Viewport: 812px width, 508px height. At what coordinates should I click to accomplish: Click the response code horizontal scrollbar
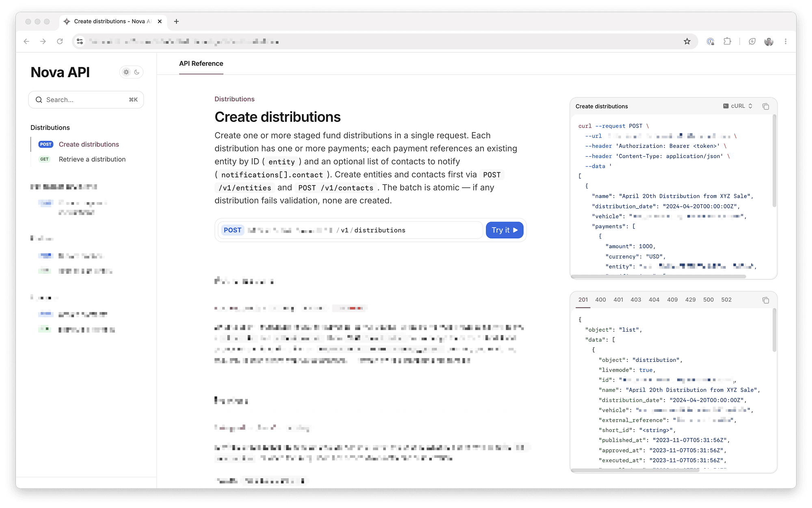635,470
